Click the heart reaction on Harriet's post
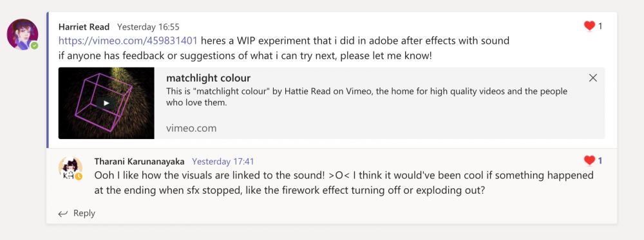This screenshot has height=240, width=644. tap(589, 26)
